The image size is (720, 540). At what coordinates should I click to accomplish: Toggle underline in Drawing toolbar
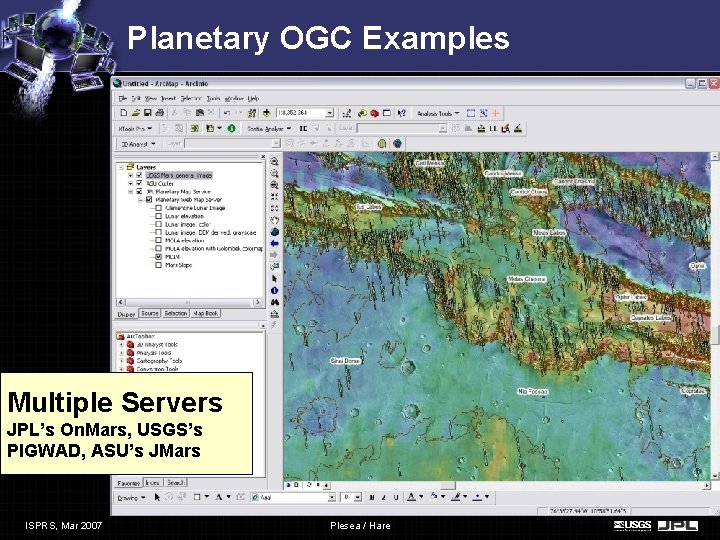click(x=395, y=497)
